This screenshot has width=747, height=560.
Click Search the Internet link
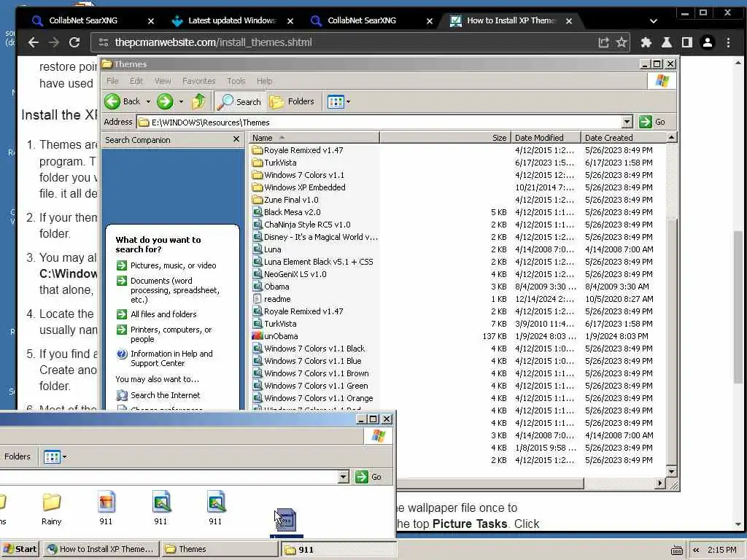[166, 395]
